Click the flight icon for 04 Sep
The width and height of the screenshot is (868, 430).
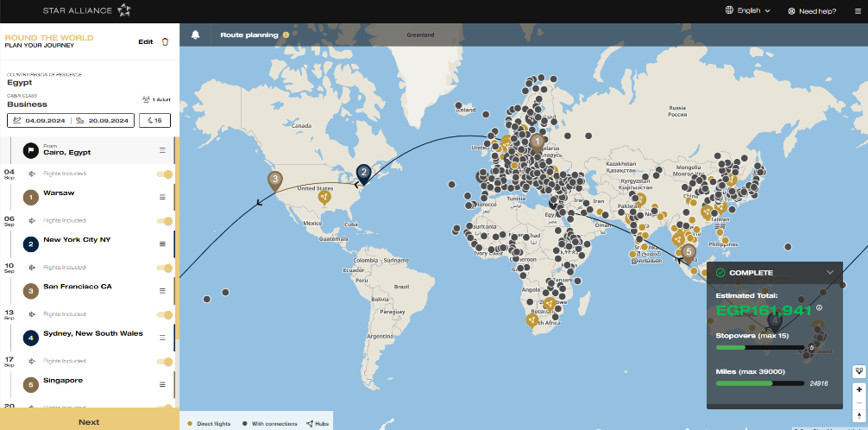point(32,174)
